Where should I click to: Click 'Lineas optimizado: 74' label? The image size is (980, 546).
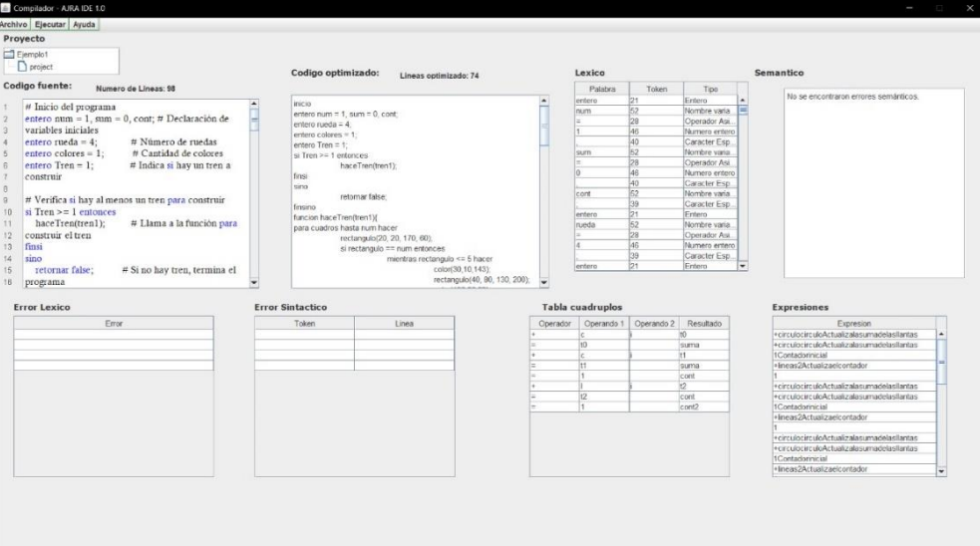439,76
